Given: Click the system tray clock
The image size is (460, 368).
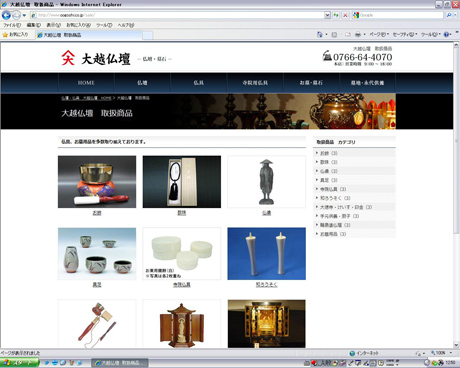Looking at the screenshot, I should coord(450,363).
